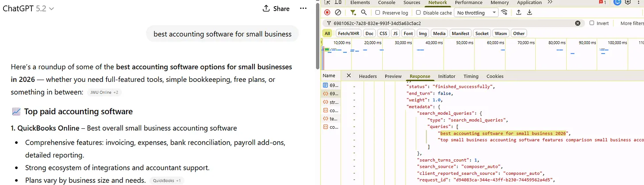Select the Network tab
644x185 pixels.
pos(438,3)
